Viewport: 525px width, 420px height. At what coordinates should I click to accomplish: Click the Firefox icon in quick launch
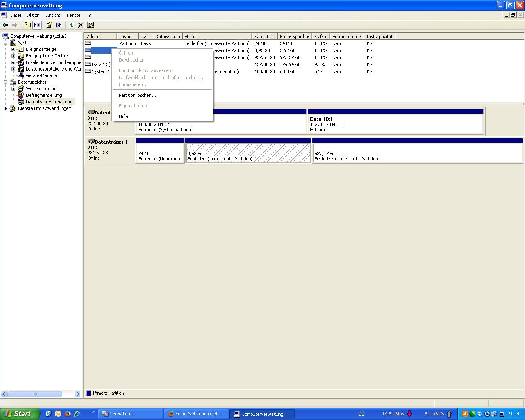point(68,414)
